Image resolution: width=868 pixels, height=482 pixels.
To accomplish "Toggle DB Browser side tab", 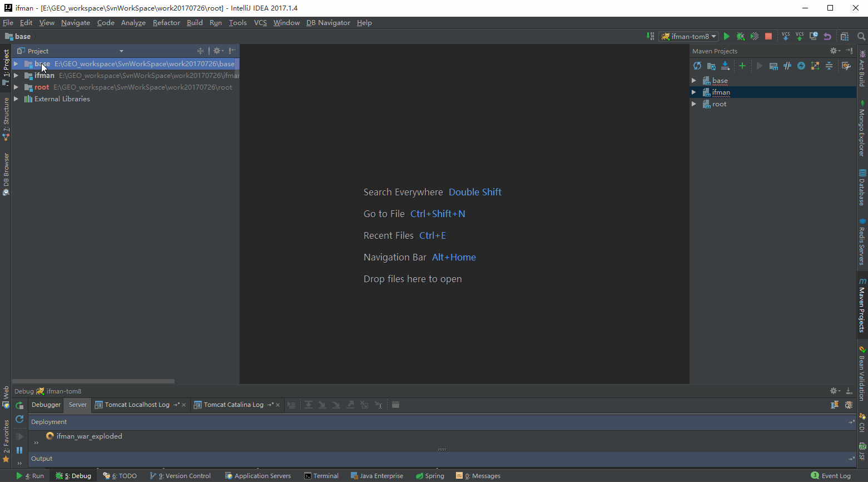I will pos(6,174).
